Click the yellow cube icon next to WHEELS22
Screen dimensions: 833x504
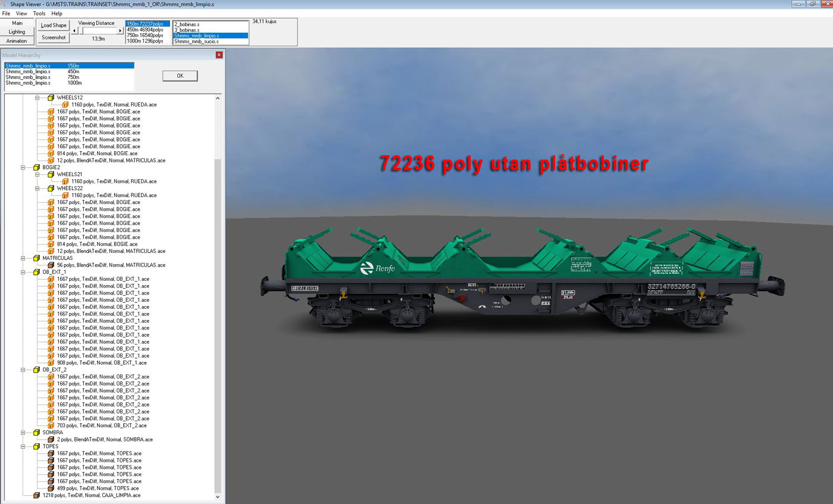51,188
